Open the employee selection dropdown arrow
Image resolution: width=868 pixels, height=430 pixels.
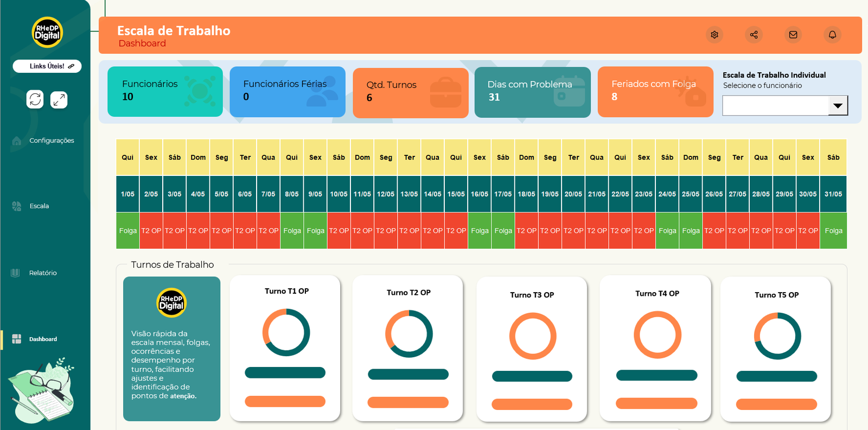838,105
